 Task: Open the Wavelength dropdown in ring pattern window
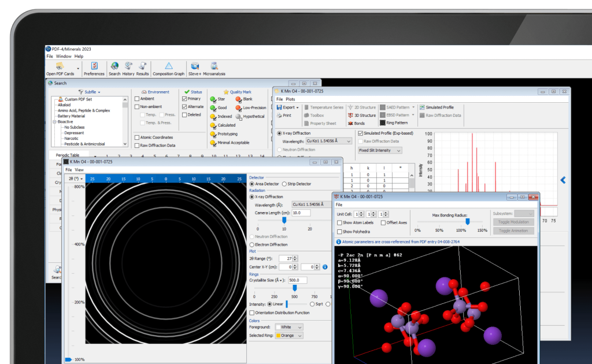[311, 205]
